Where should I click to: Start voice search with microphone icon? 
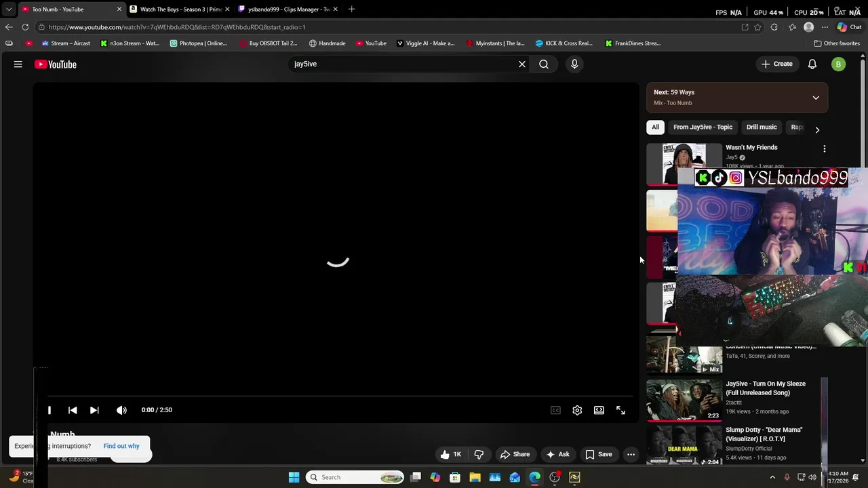pos(574,64)
